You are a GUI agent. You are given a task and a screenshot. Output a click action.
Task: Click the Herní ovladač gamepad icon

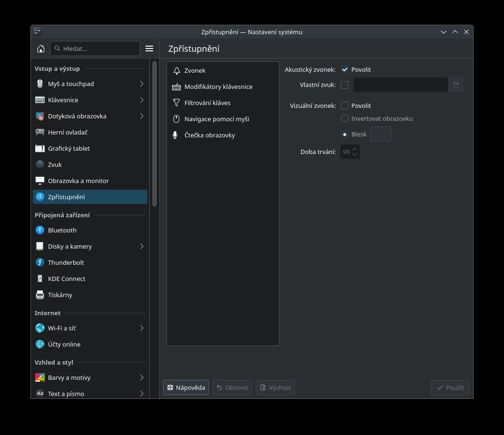pyautogui.click(x=40, y=132)
